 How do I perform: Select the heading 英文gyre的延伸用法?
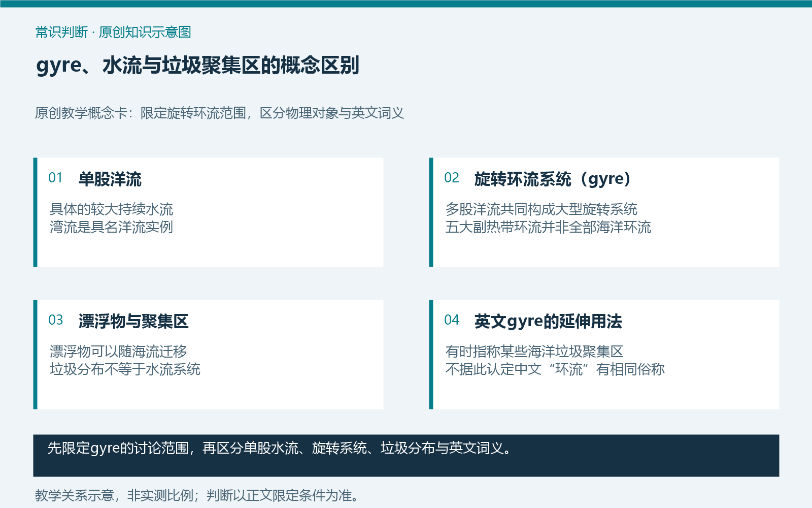pyautogui.click(x=548, y=321)
